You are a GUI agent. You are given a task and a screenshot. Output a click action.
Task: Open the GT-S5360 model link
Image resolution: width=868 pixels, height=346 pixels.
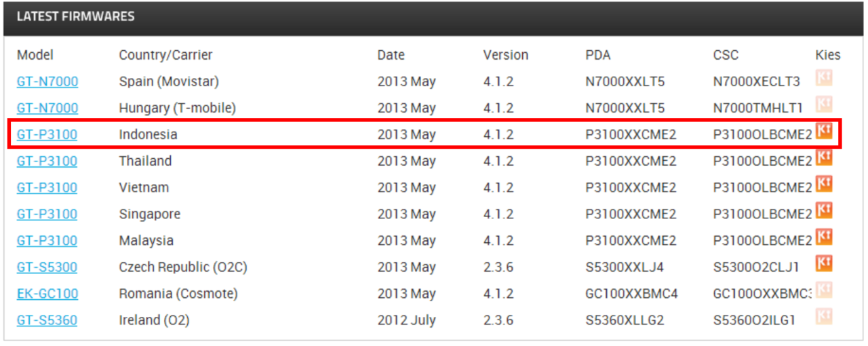(47, 320)
